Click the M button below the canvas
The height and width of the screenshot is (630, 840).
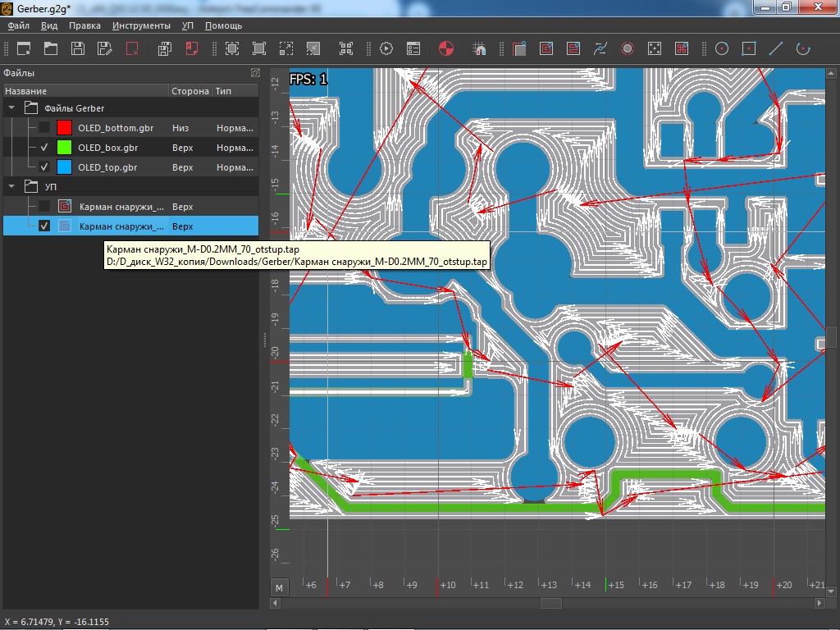click(x=280, y=587)
